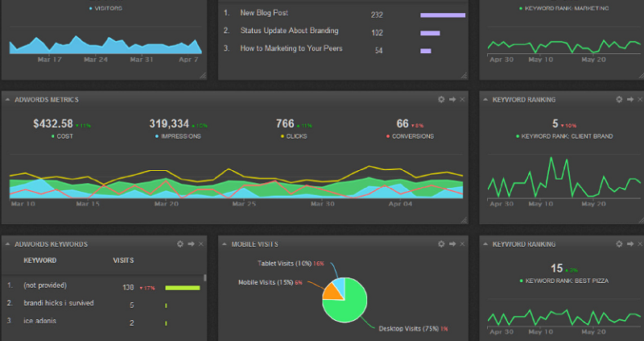Collapse the Adwords Keywords panel
The width and height of the screenshot is (644, 341).
[7, 243]
